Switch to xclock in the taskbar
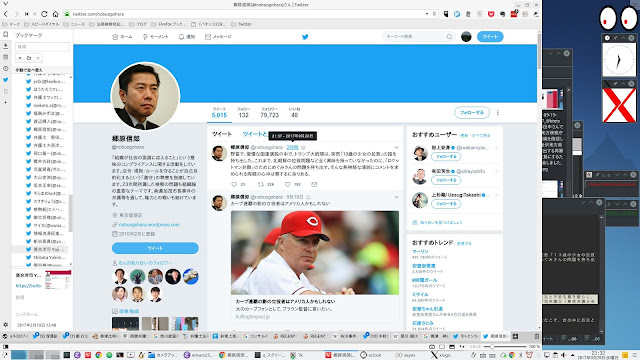 pyautogui.click(x=371, y=355)
